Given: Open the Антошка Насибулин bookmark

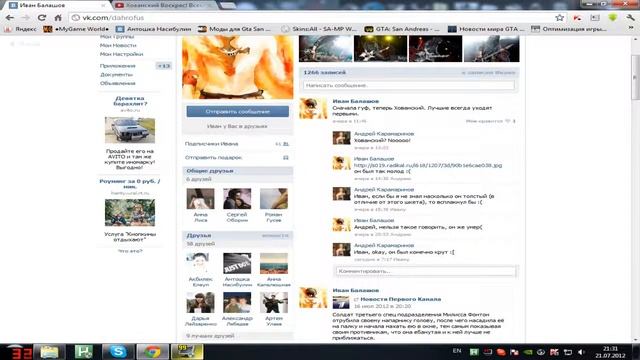Looking at the screenshot, I should pos(154,29).
